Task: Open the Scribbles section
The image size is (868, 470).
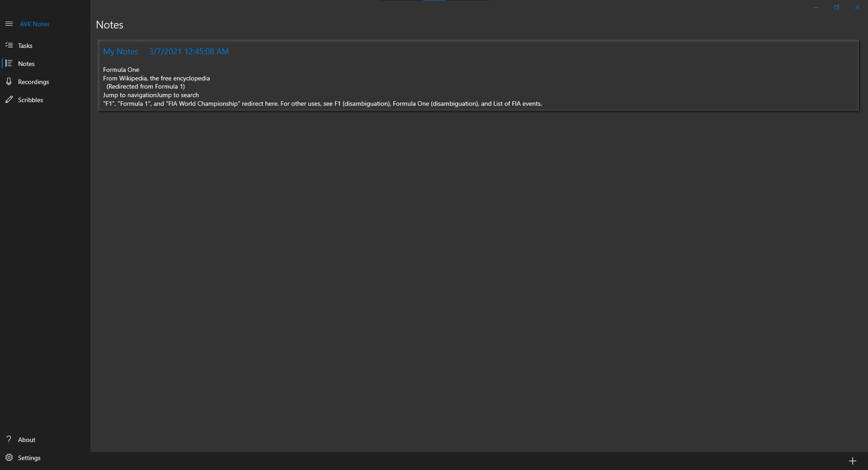Action: 45,100
